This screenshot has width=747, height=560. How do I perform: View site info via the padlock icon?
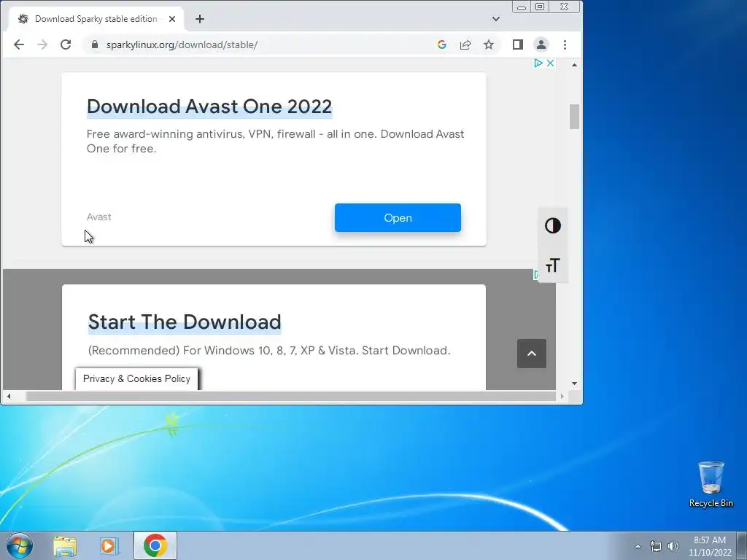[x=95, y=44]
